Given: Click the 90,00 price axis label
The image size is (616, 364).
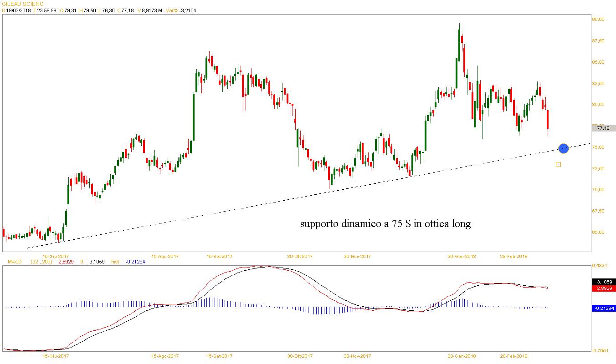Looking at the screenshot, I should pos(598,20).
